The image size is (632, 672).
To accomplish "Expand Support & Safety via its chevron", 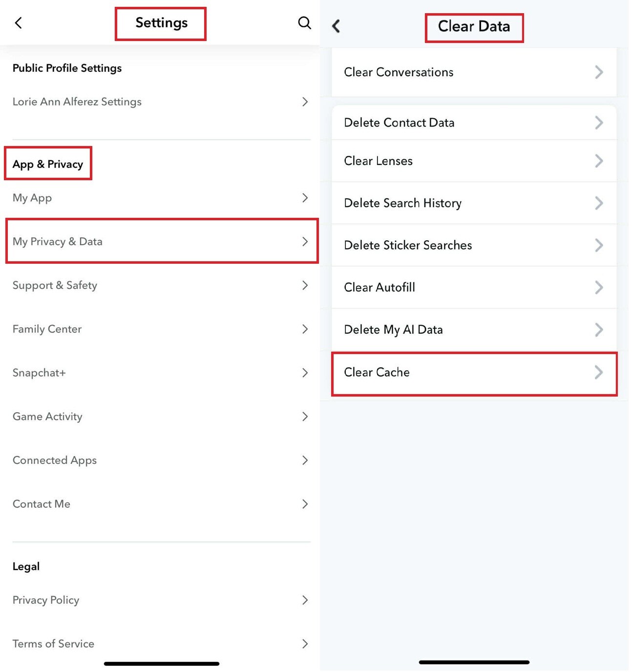I will [x=305, y=285].
